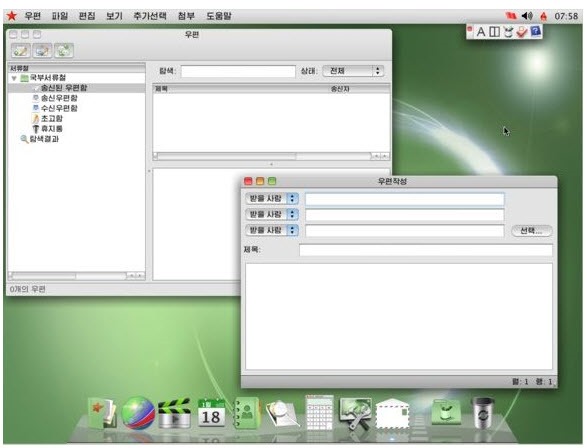Open the 보기 menu
The width and height of the screenshot is (587, 448).
[x=114, y=16]
